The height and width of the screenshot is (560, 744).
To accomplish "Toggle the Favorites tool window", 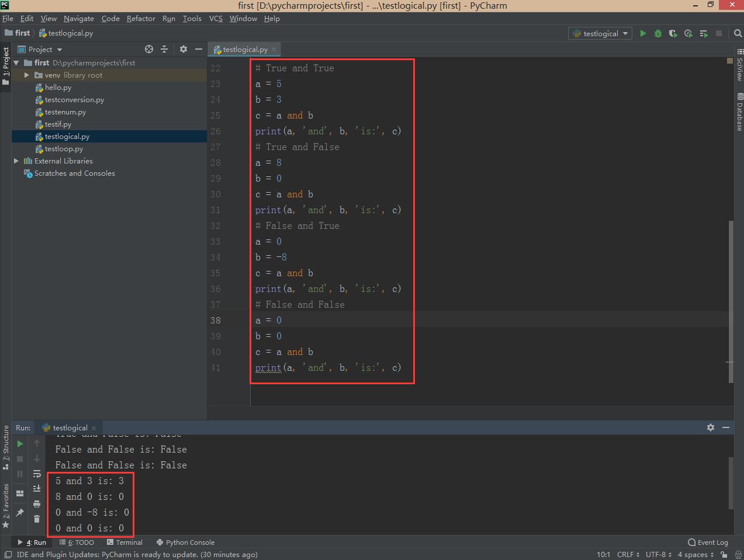I will pos(6,506).
